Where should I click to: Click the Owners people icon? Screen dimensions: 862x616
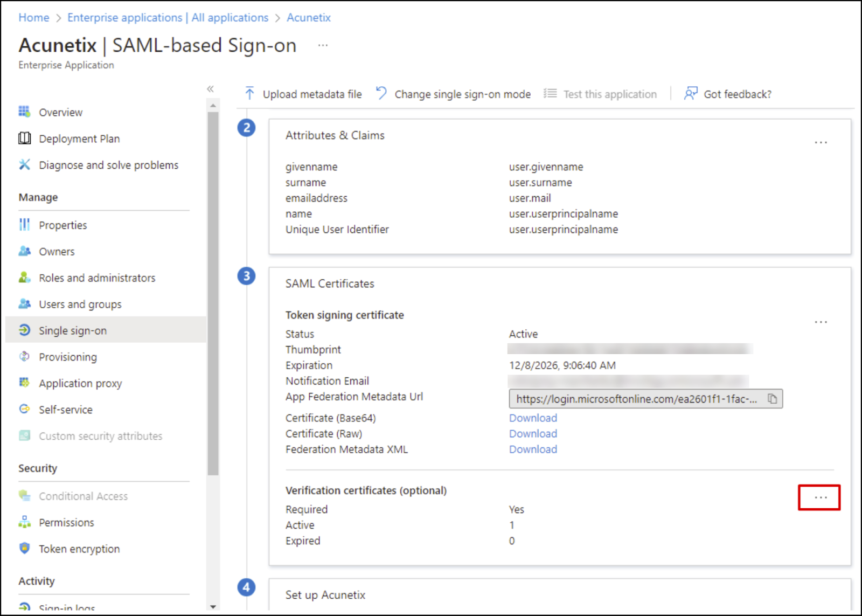click(24, 251)
